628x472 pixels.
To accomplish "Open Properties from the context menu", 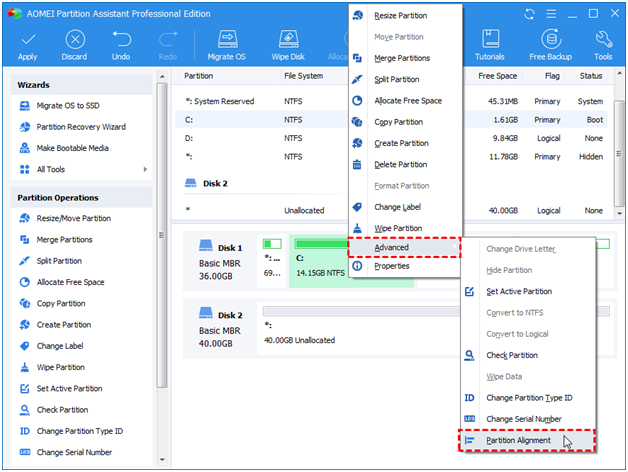I will 405,266.
